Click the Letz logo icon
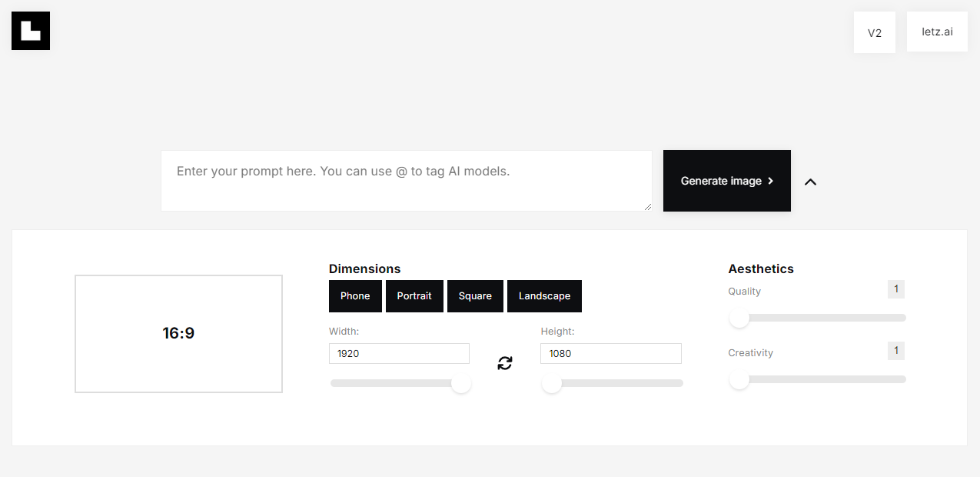980x477 pixels. [31, 31]
